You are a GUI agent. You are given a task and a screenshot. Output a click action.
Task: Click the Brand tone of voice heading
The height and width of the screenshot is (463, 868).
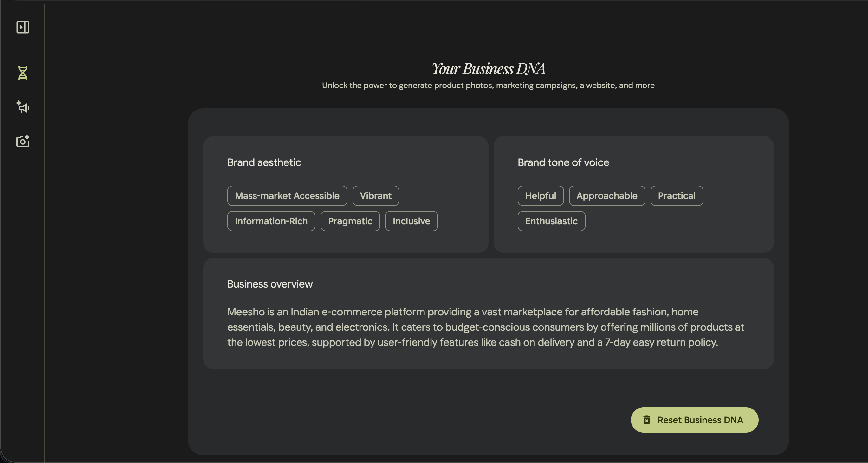[x=563, y=162]
